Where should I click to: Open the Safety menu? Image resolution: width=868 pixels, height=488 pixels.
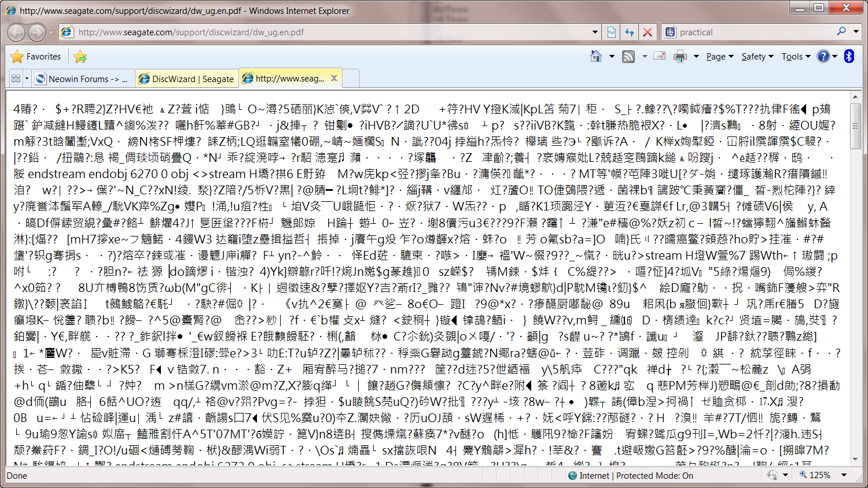[757, 57]
